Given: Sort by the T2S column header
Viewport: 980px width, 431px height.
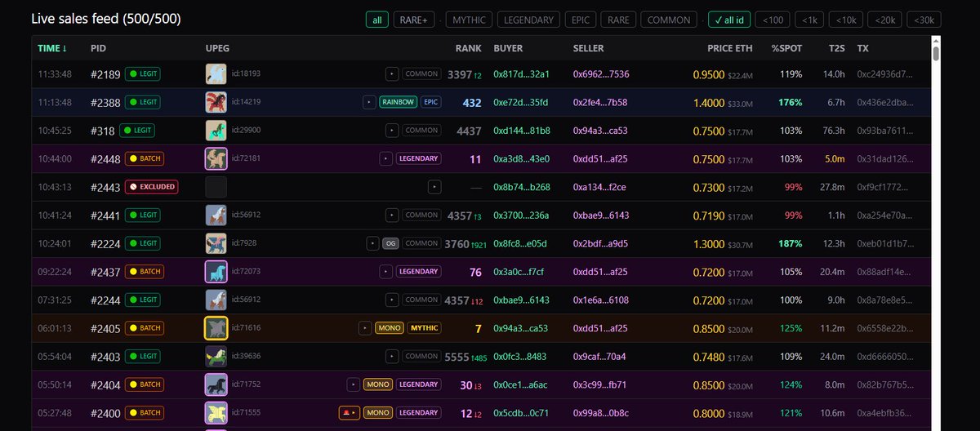Looking at the screenshot, I should [x=836, y=48].
